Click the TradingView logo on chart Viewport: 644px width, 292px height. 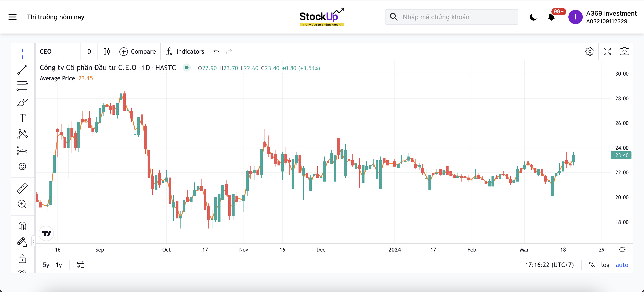(46, 233)
